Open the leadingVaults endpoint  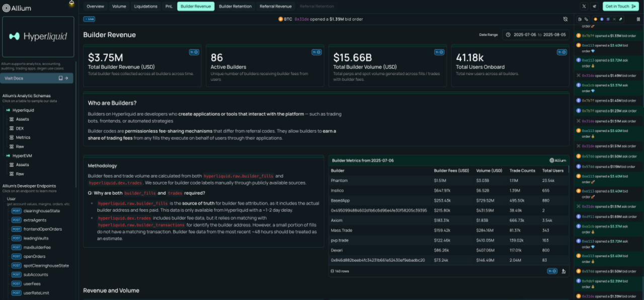pyautogui.click(x=36, y=238)
